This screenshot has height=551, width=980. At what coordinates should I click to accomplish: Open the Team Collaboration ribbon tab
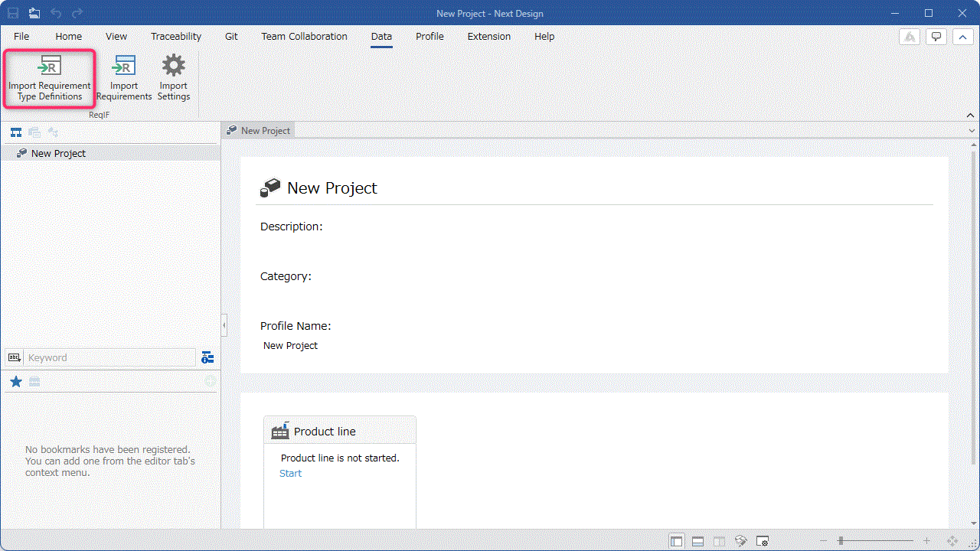(x=304, y=36)
